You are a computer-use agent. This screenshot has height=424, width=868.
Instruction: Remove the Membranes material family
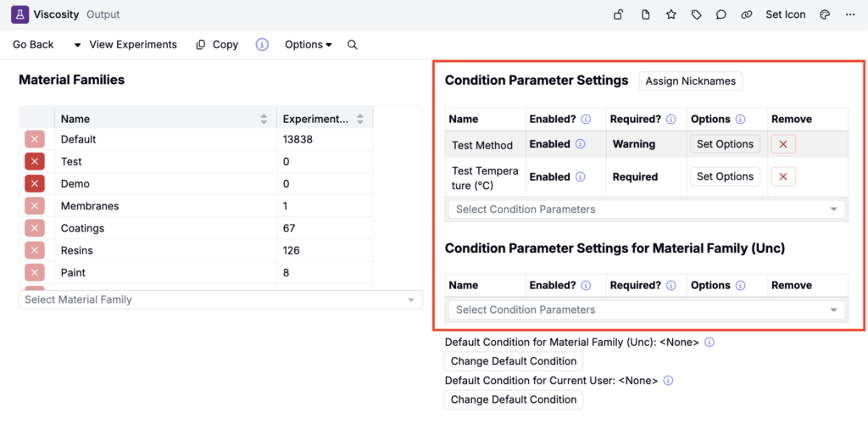34,206
